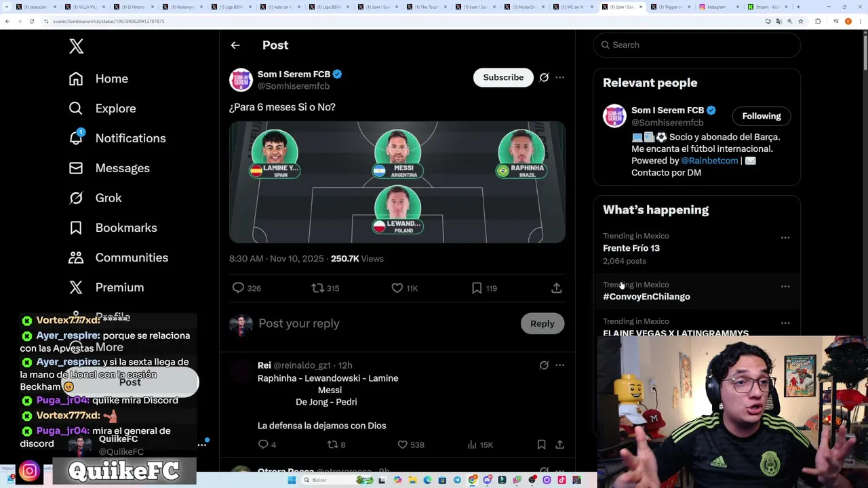Click the Reply button
868x488 pixels.
[x=542, y=323]
